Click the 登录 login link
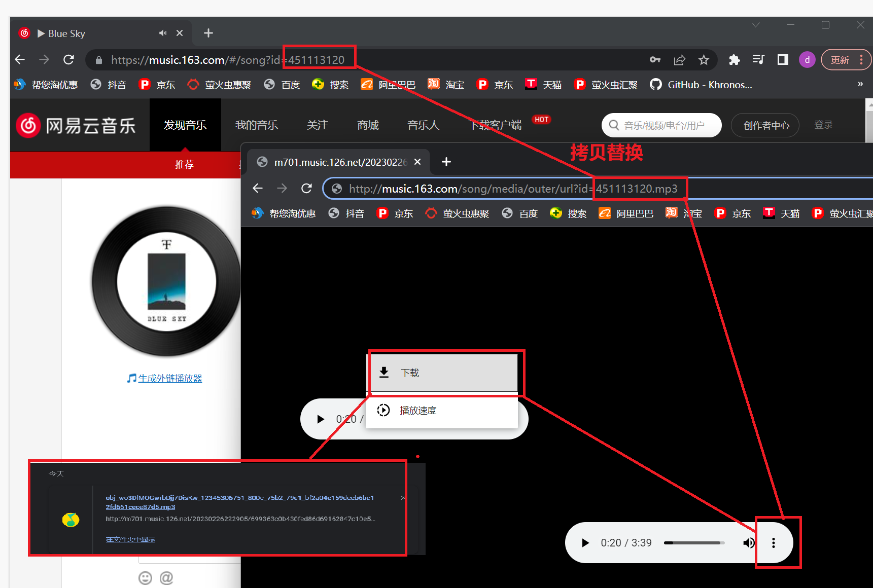 (823, 125)
